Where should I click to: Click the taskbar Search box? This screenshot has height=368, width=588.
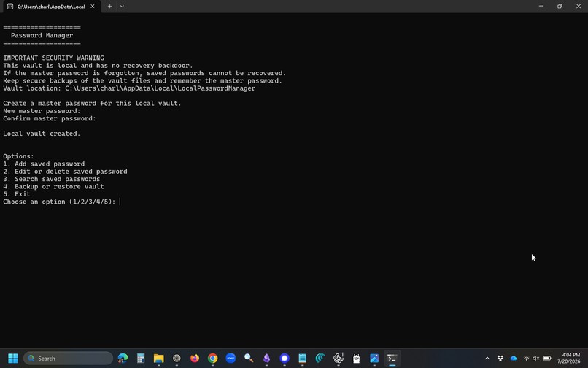click(69, 359)
